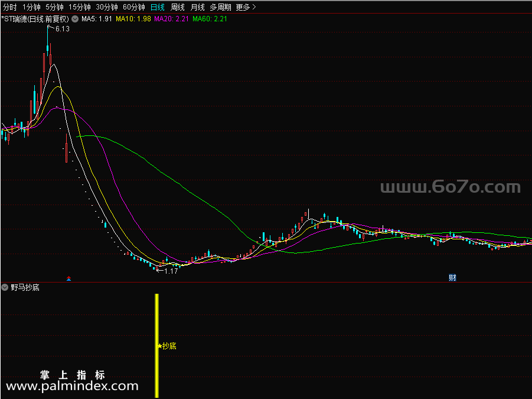The width and height of the screenshot is (532, 399).
Task: Click the MA20: 2.21 indicator label
Action: coord(171,19)
